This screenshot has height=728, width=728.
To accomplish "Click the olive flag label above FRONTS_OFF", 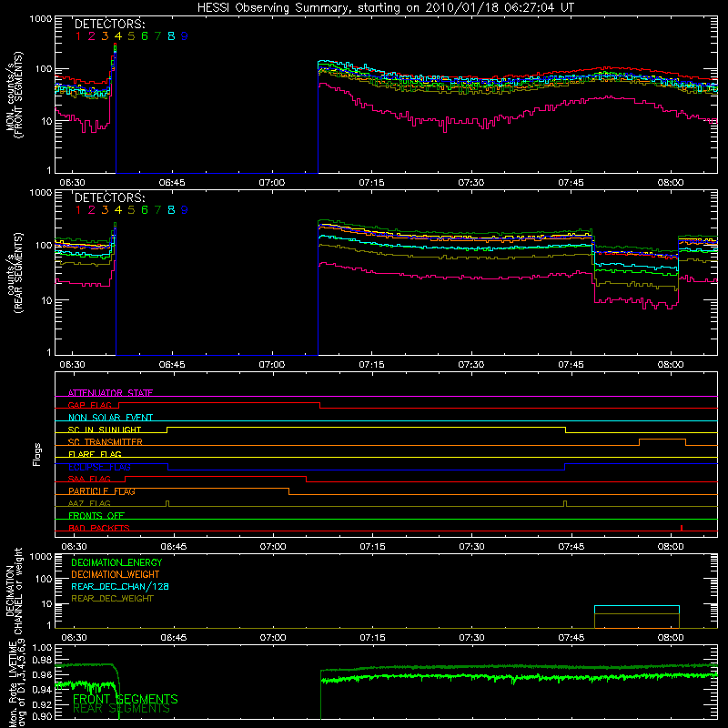I will [89, 503].
